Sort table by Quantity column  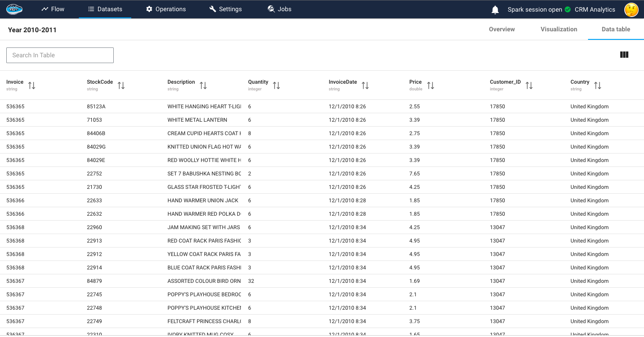(x=276, y=85)
